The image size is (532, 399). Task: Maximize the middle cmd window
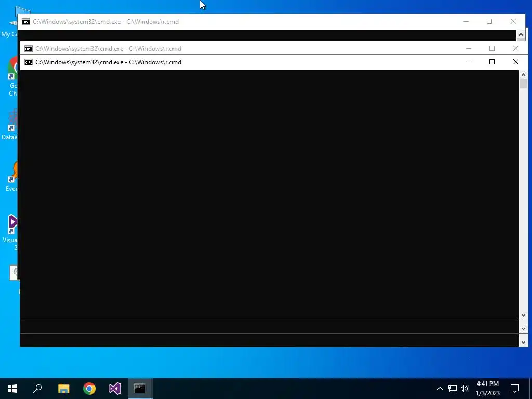point(492,48)
